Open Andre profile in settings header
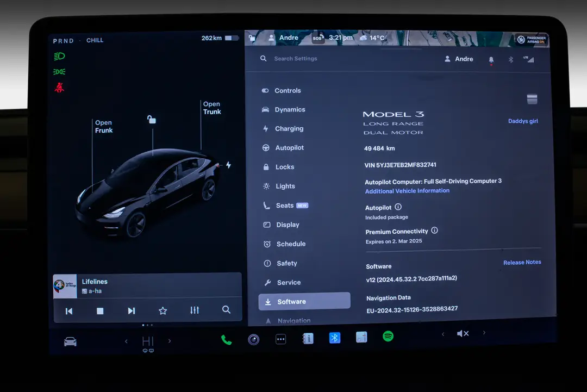587x392 pixels. (x=459, y=59)
